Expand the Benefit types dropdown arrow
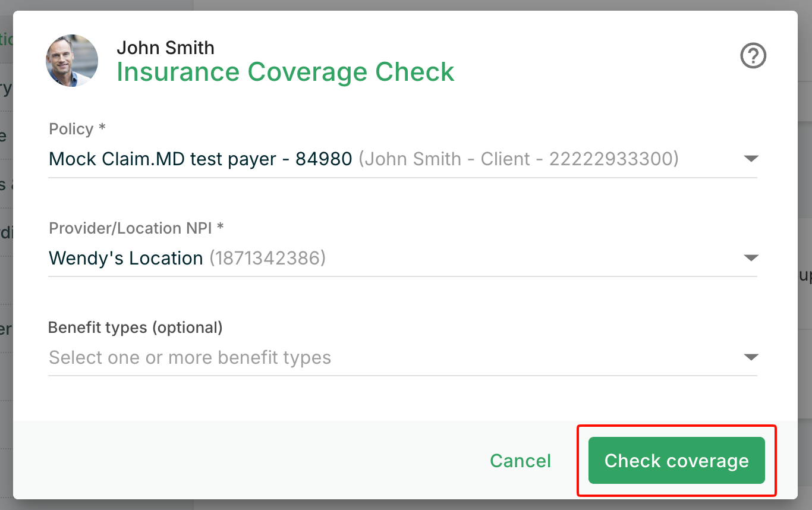This screenshot has height=510, width=812. pos(751,357)
